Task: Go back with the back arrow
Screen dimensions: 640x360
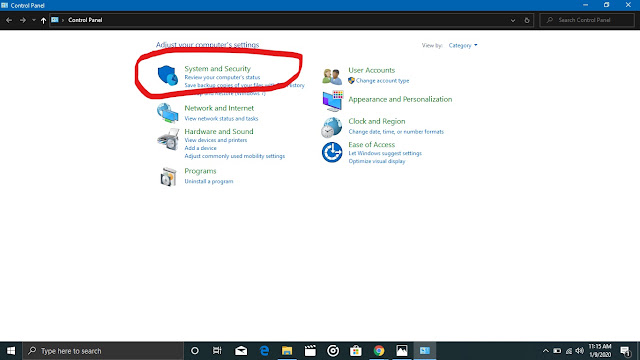Action: (9, 20)
